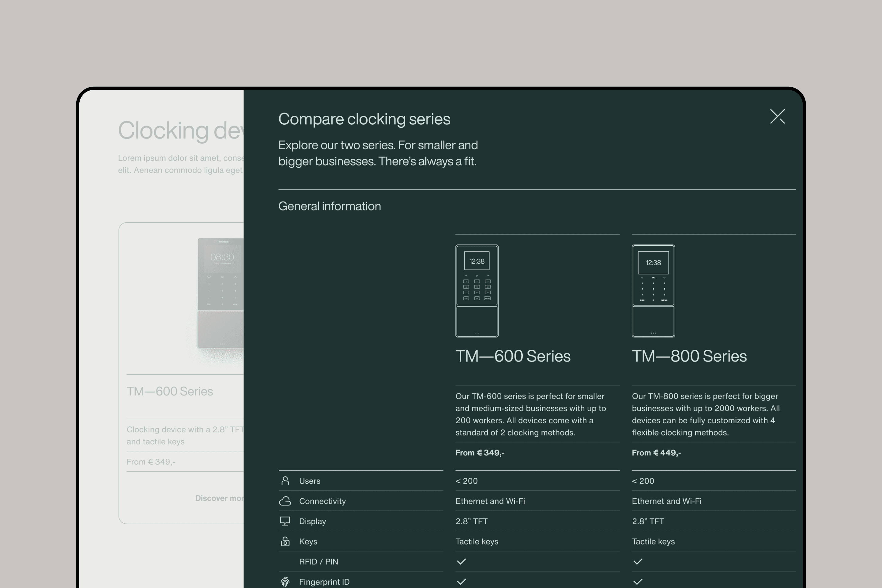Click TM-600 Fingerprint ID checkmark
882x588 pixels.
point(461,582)
